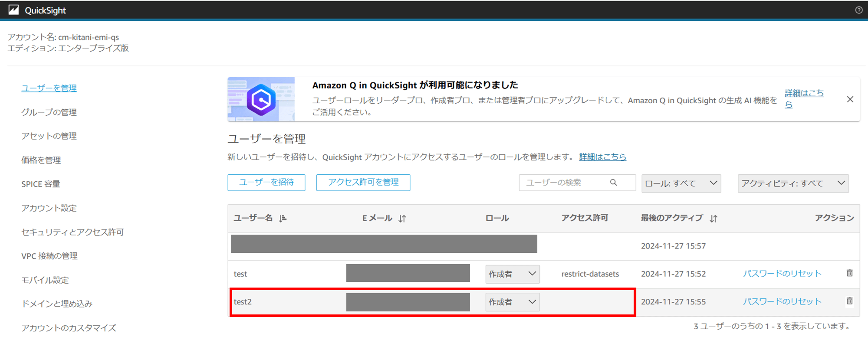The height and width of the screenshot is (337, 868).
Task: Click 2024-11-27 15:57 timestamp
Action: (x=674, y=246)
